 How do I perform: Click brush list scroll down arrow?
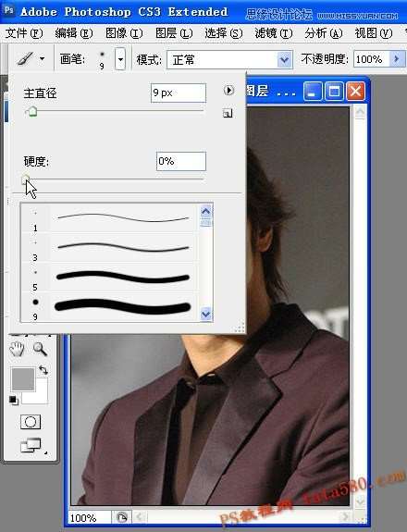pos(206,314)
